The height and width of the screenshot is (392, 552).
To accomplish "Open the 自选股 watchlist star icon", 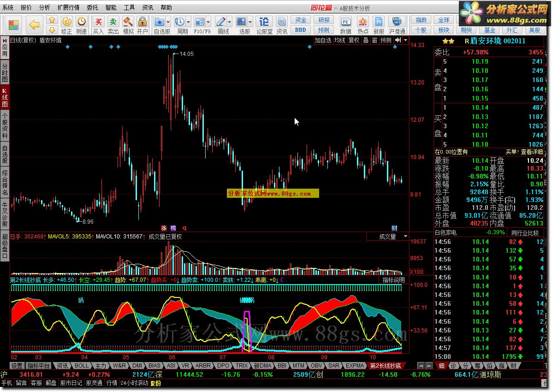I will click(x=160, y=22).
